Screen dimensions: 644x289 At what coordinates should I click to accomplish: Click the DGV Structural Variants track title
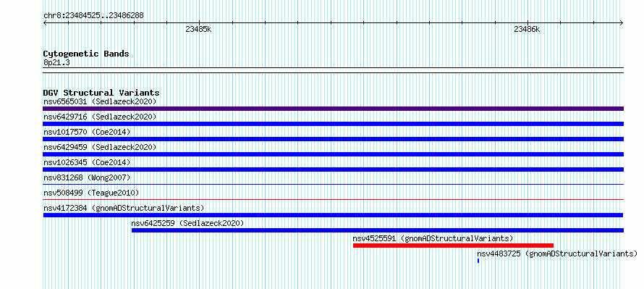[x=101, y=93]
